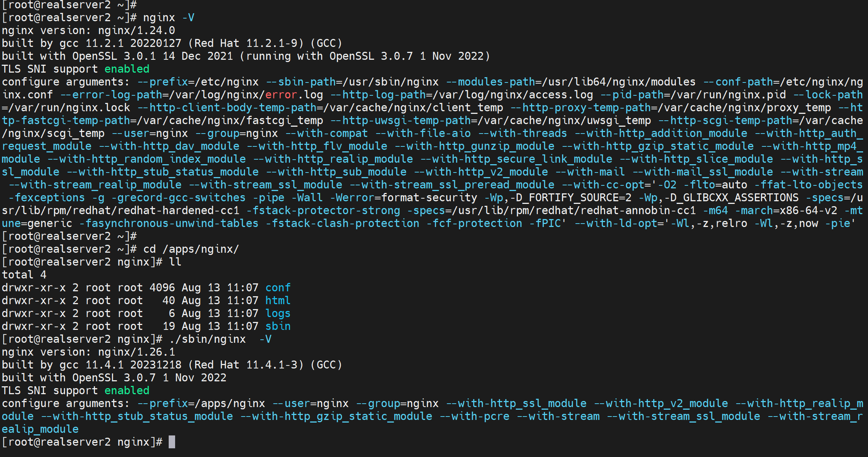The width and height of the screenshot is (868, 457).
Task: Click the conf directory in the listing
Action: [x=278, y=288]
